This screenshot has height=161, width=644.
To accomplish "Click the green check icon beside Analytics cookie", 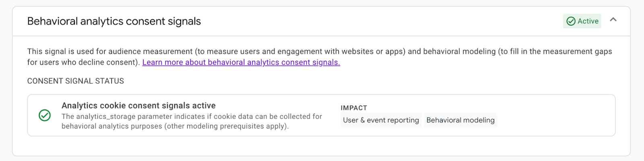I will (45, 116).
